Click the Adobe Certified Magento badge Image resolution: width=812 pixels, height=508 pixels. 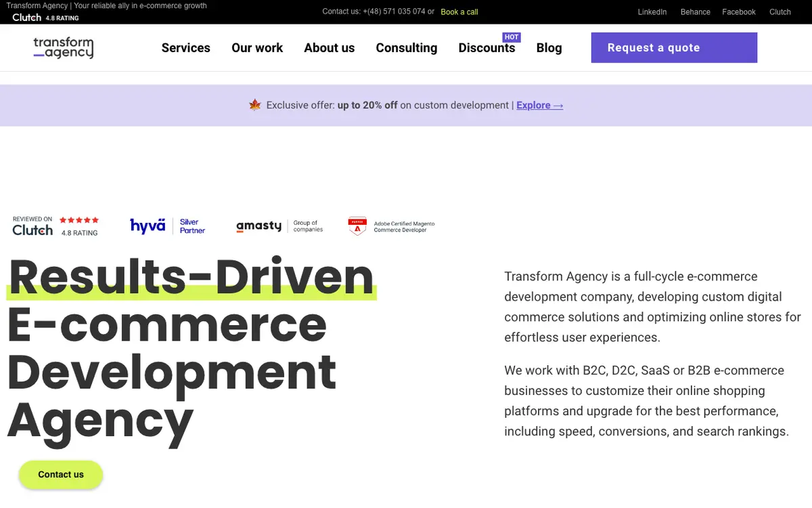[x=391, y=226]
